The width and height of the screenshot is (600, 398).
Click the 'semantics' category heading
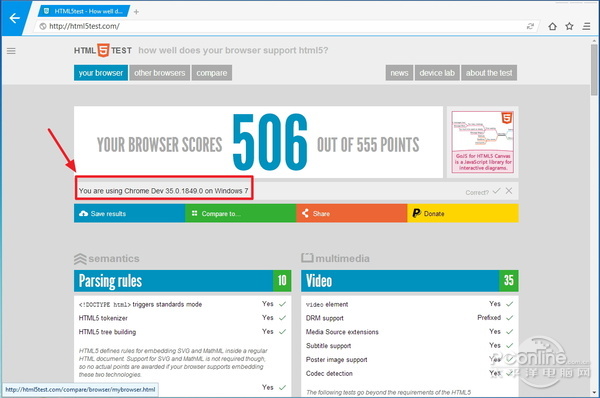(x=107, y=259)
